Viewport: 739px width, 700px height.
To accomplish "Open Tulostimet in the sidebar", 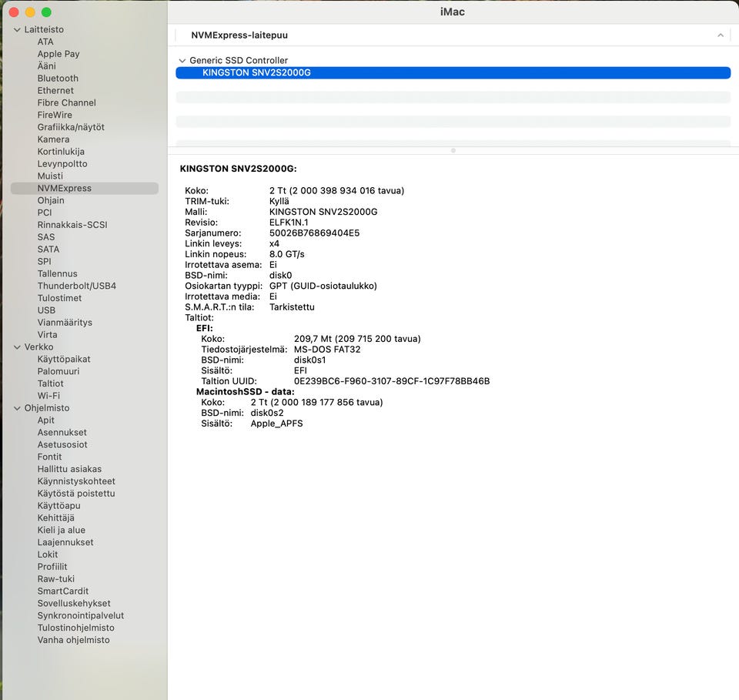I will [x=59, y=298].
